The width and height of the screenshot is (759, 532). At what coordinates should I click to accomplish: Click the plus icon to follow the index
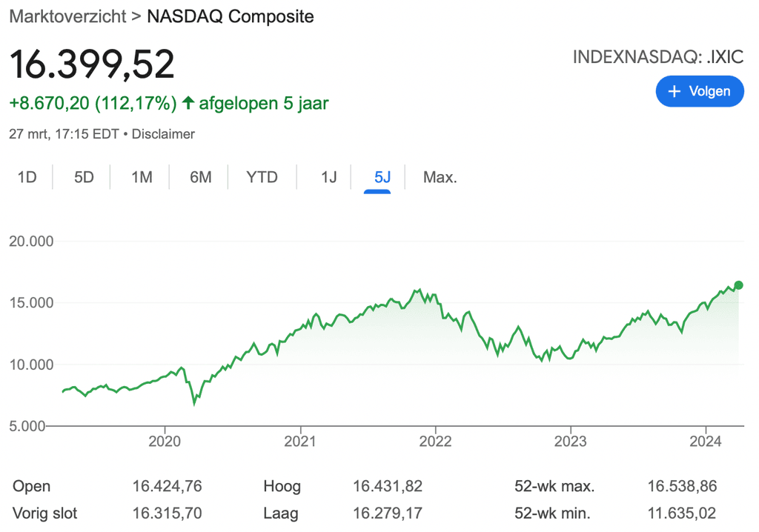pyautogui.click(x=674, y=91)
